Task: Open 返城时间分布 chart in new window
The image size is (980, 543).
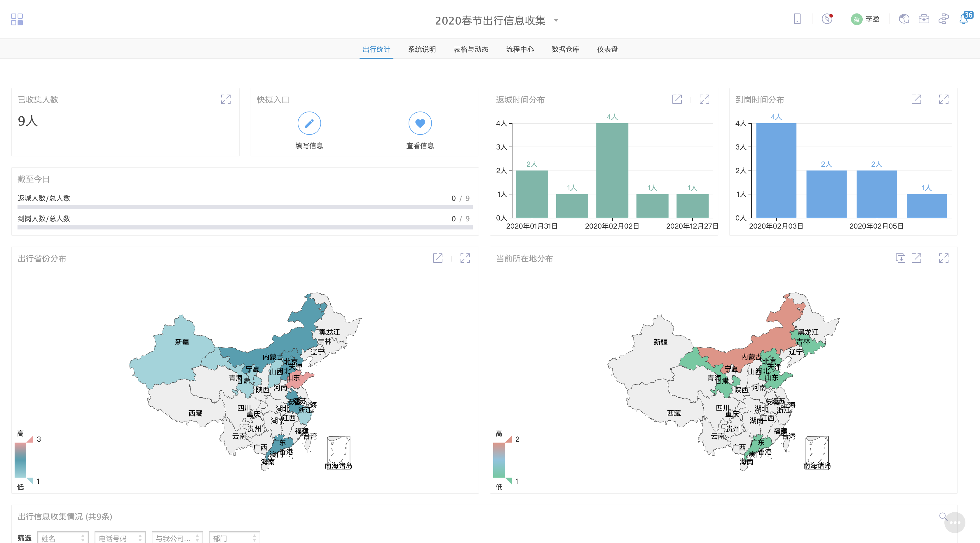Action: click(x=677, y=99)
